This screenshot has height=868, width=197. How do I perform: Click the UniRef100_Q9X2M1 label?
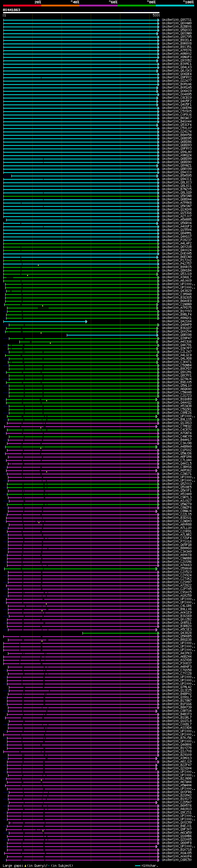[x=177, y=372]
